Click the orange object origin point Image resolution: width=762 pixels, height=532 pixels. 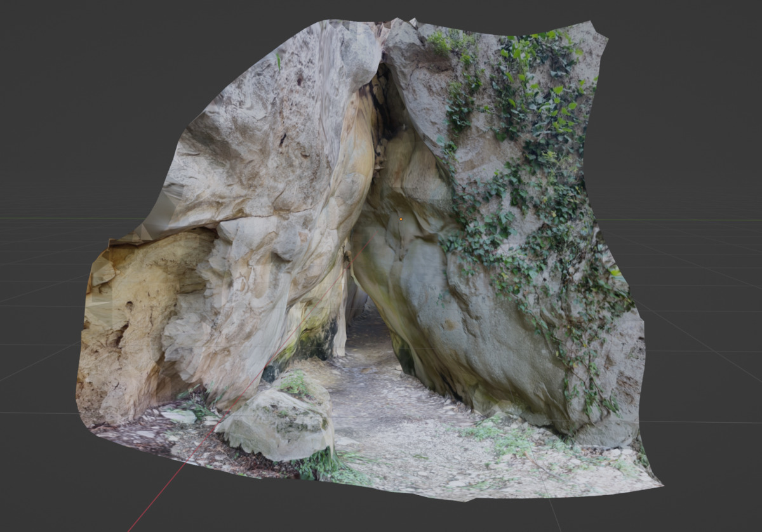coord(401,219)
